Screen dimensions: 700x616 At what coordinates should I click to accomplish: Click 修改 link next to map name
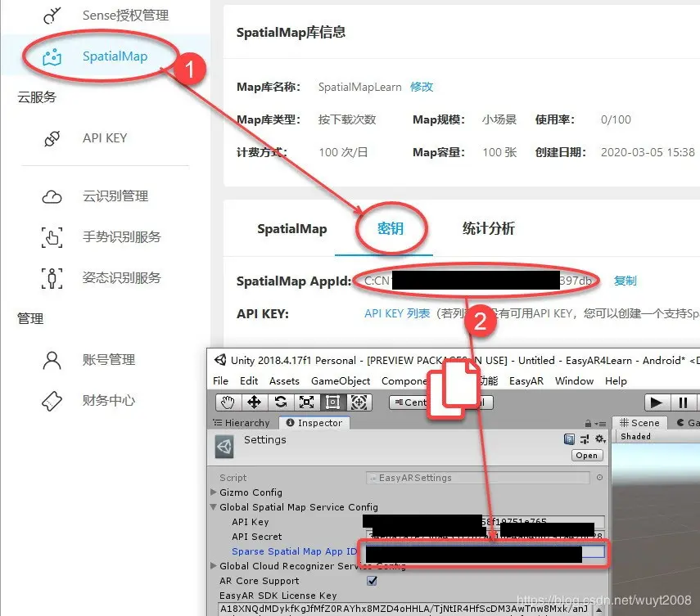coord(422,87)
